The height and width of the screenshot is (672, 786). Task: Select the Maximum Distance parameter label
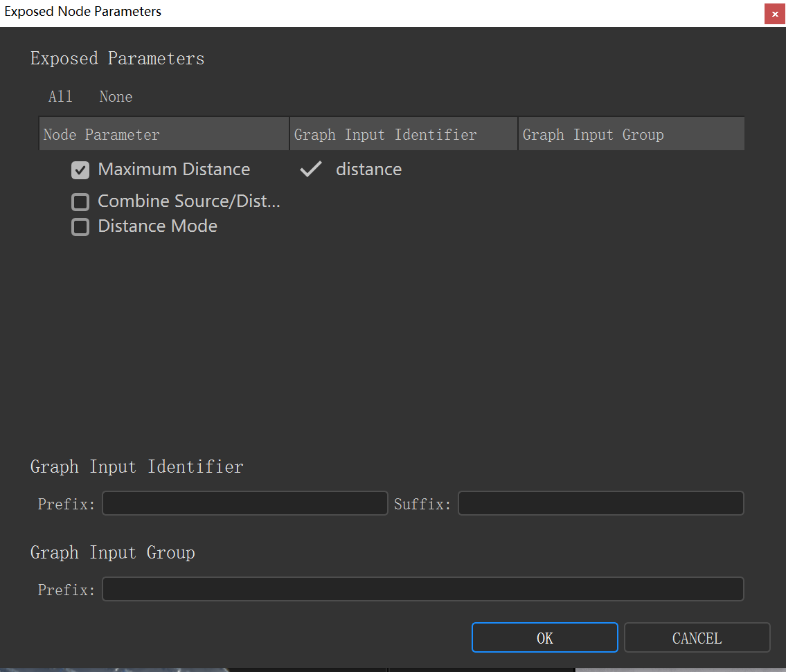coord(174,170)
